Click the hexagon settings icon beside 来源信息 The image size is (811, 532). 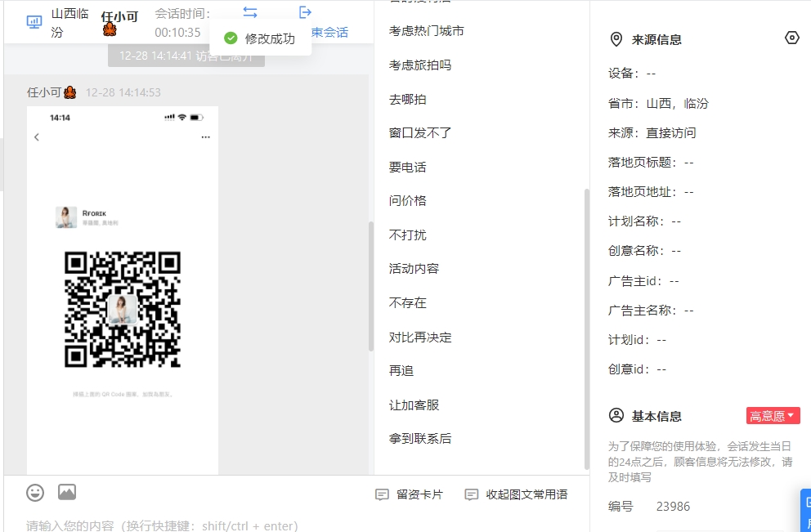point(792,38)
